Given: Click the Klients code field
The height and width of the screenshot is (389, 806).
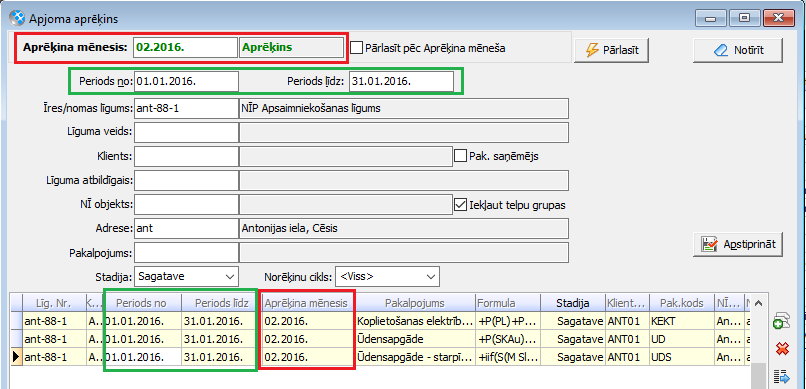Looking at the screenshot, I should coord(186,157).
